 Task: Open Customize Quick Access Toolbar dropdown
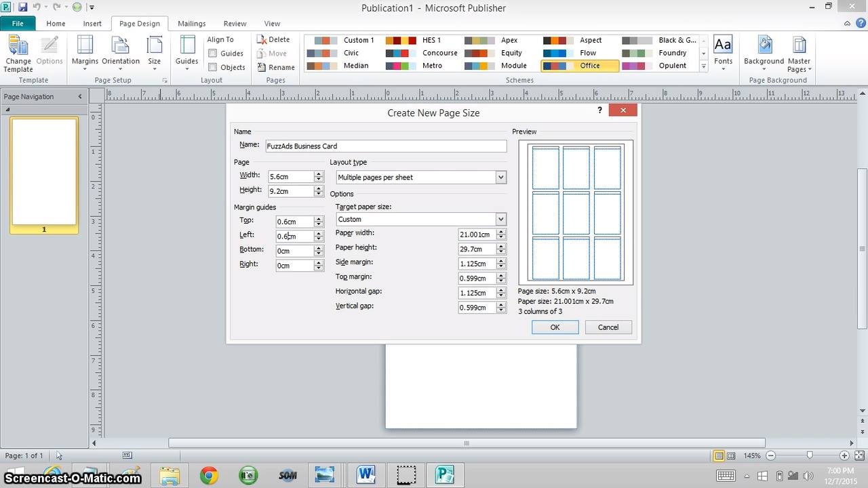[x=92, y=7]
